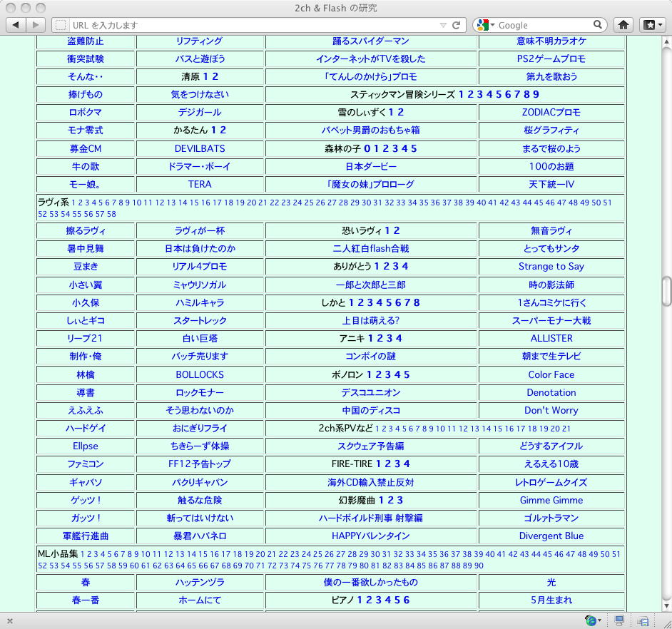The width and height of the screenshot is (672, 629).
Task: Open the 盗難防止 link
Action: point(86,41)
